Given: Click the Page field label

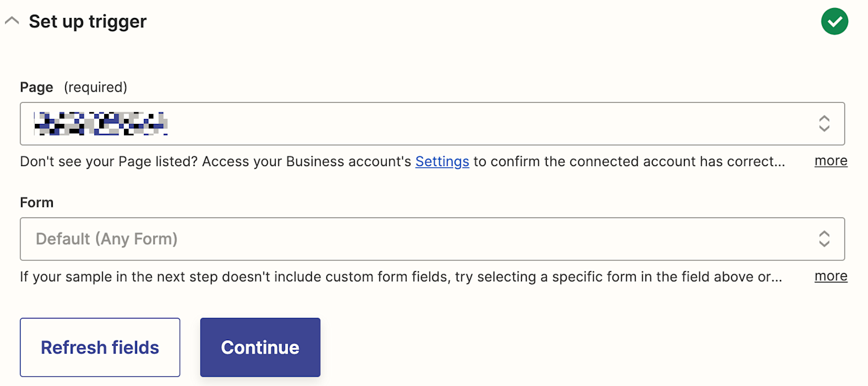Looking at the screenshot, I should [37, 87].
